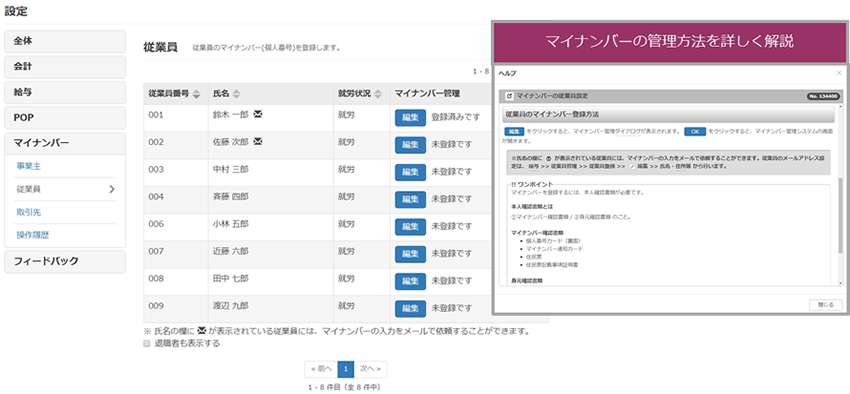Open POP settings section

pyautogui.click(x=65, y=118)
